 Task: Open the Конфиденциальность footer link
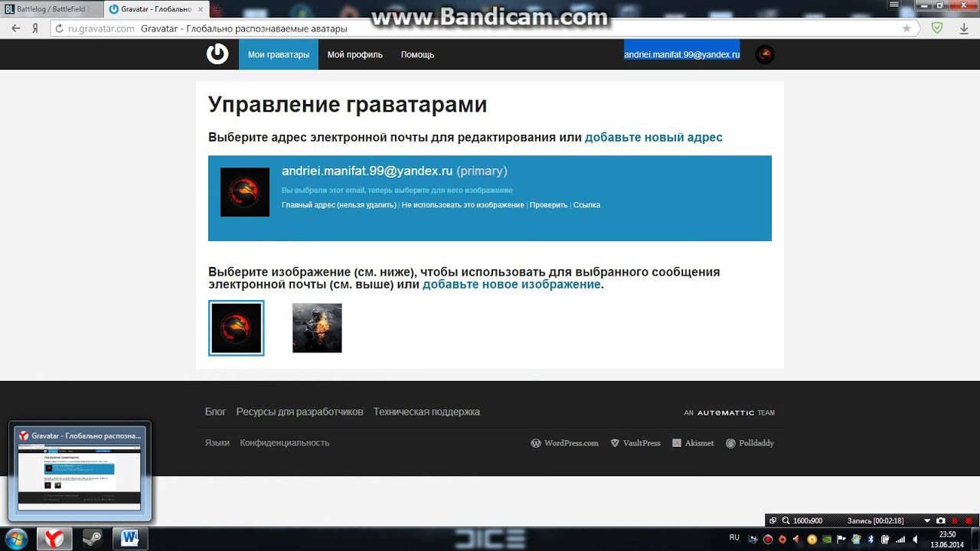pos(285,443)
